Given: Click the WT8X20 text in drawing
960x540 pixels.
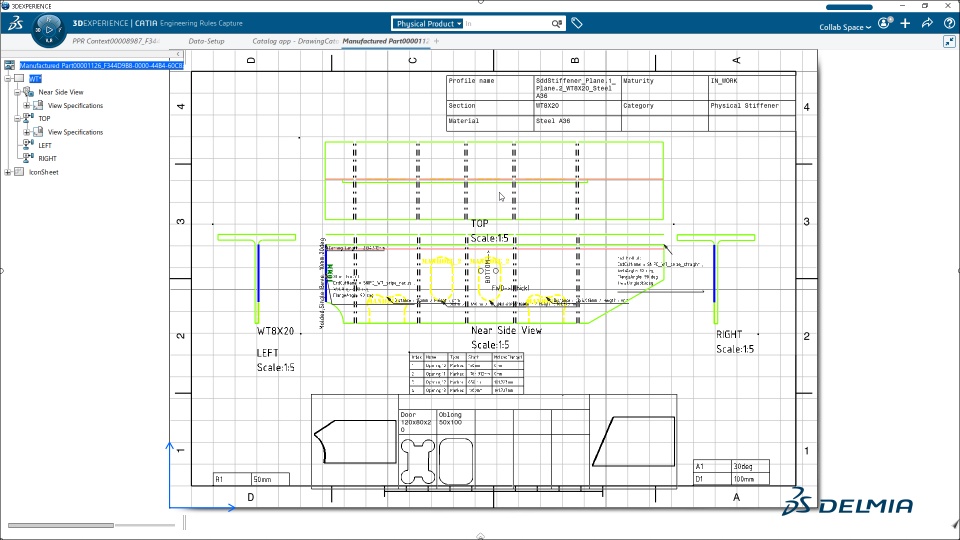Looking at the screenshot, I should (276, 331).
